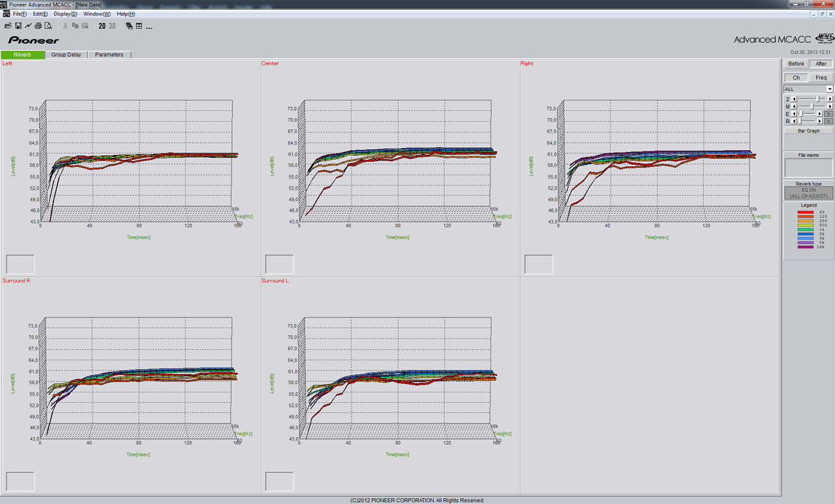Open the Display menu
This screenshot has width=835, height=504.
[x=65, y=14]
